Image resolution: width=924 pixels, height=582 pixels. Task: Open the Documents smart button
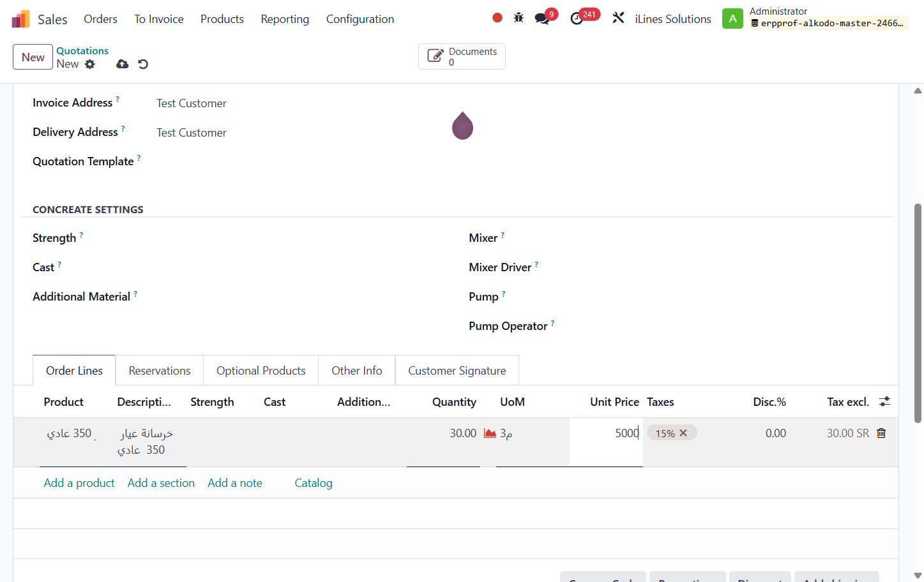[462, 56]
